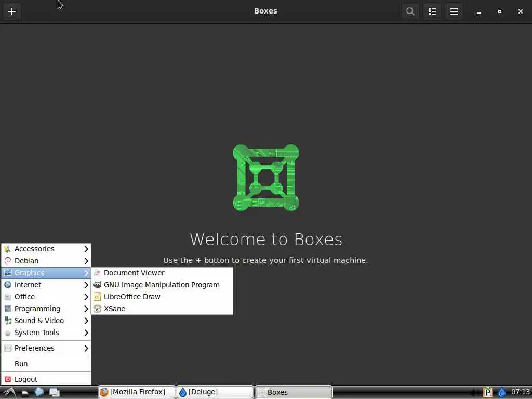Screen dimensions: 532x399
Task: Choose Run from the start menu
Action: pos(46,364)
